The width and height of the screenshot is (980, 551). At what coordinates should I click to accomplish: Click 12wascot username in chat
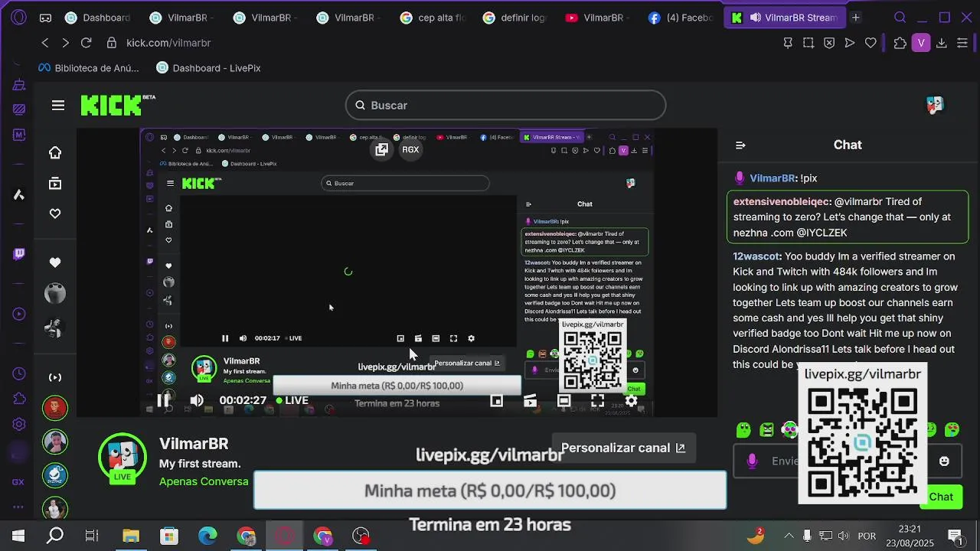click(x=756, y=256)
